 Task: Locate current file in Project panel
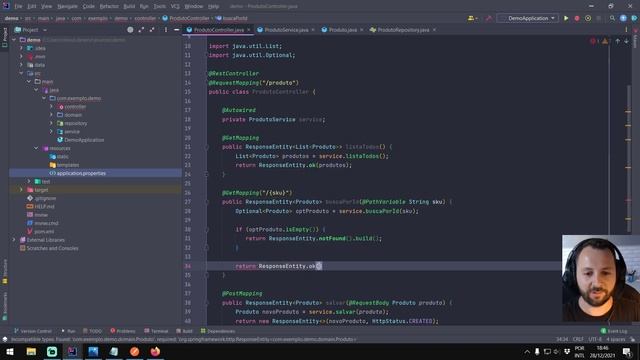(130, 30)
